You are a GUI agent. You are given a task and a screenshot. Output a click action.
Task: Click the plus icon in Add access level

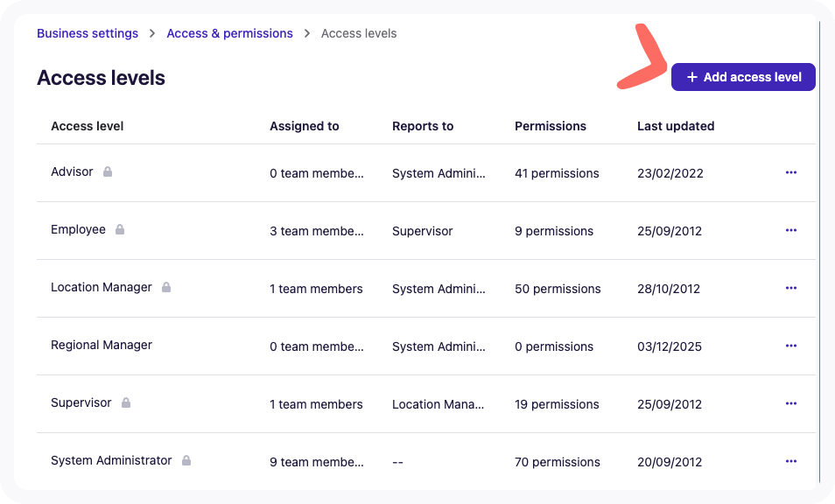(x=691, y=77)
